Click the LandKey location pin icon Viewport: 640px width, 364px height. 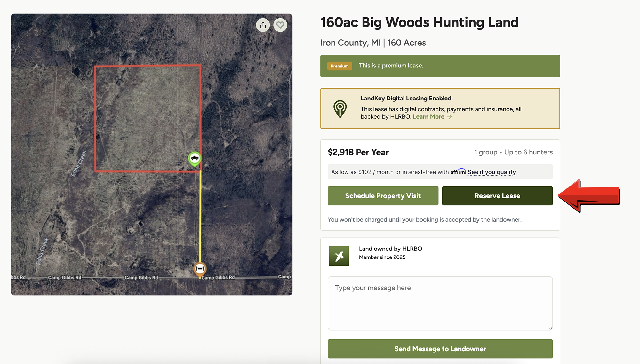click(x=340, y=108)
